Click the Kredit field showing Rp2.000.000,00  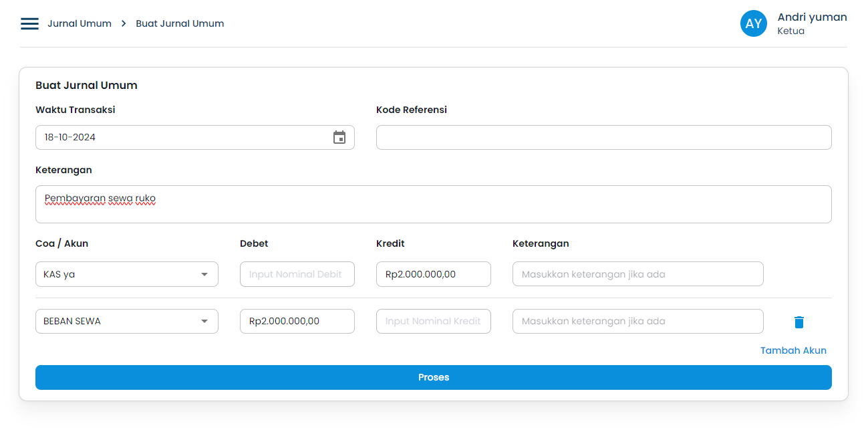(x=433, y=274)
